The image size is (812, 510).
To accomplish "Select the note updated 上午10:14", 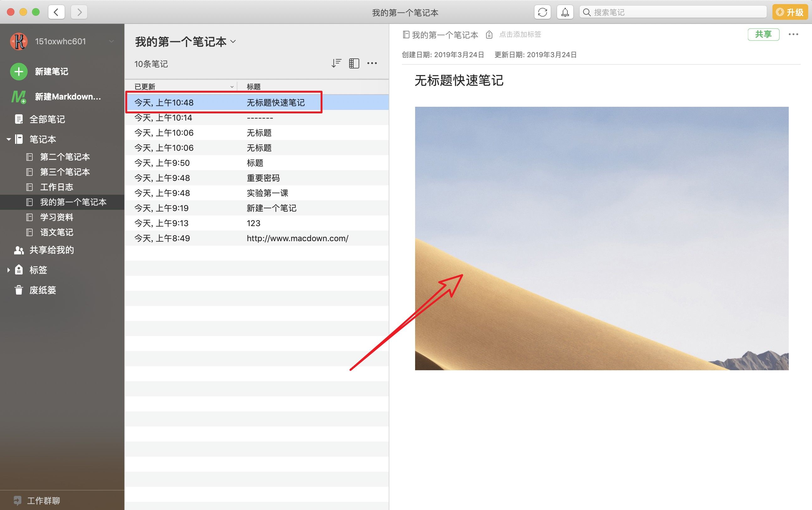I will coord(257,117).
